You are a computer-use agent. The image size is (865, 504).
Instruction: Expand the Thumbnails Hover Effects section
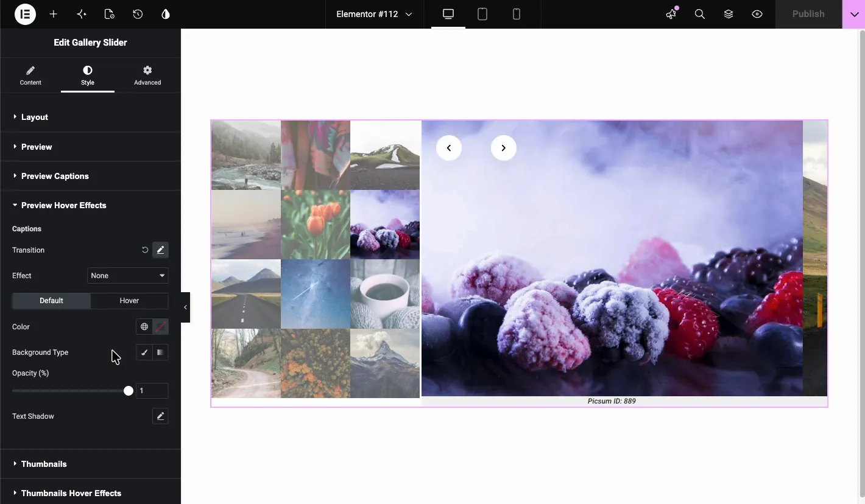(90, 493)
